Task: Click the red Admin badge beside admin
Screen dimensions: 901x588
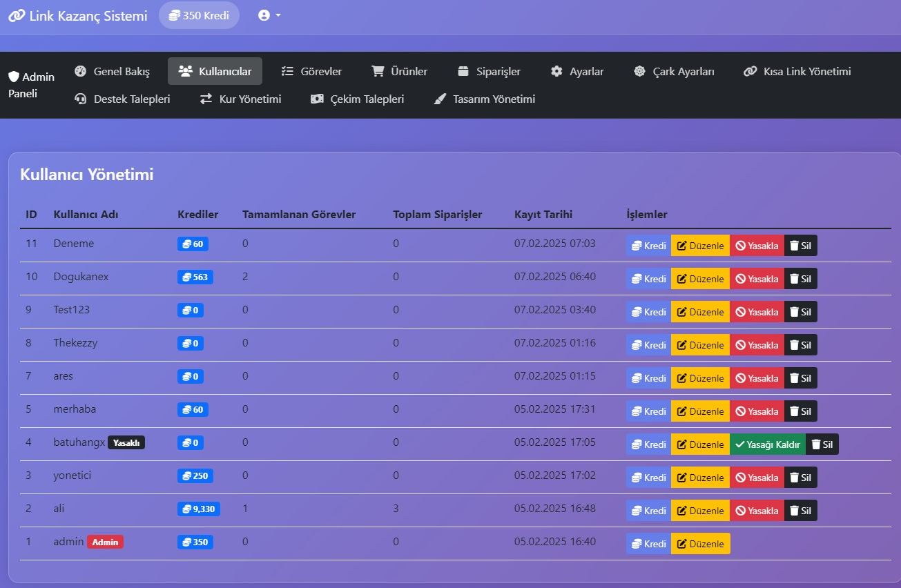Action: 105,542
